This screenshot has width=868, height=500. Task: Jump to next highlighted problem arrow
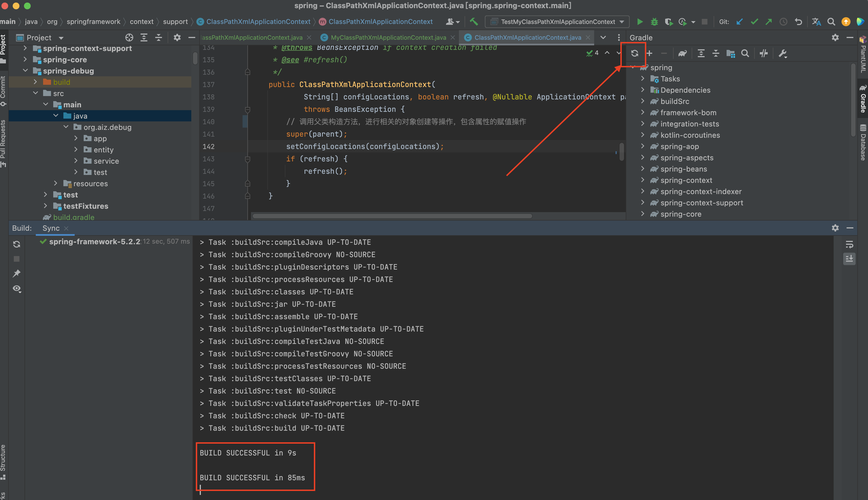pos(618,53)
